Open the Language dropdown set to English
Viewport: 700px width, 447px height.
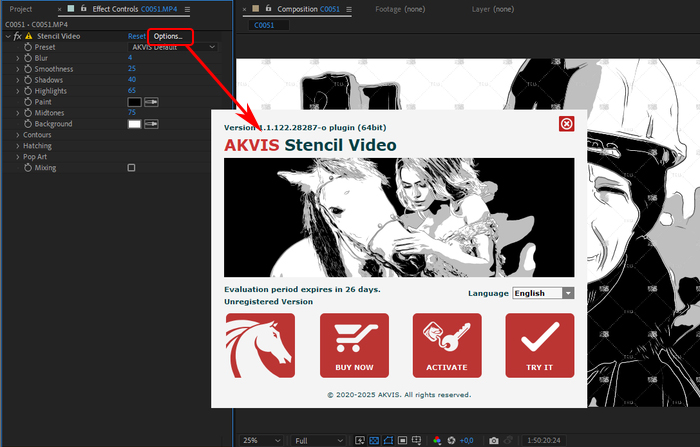543,293
